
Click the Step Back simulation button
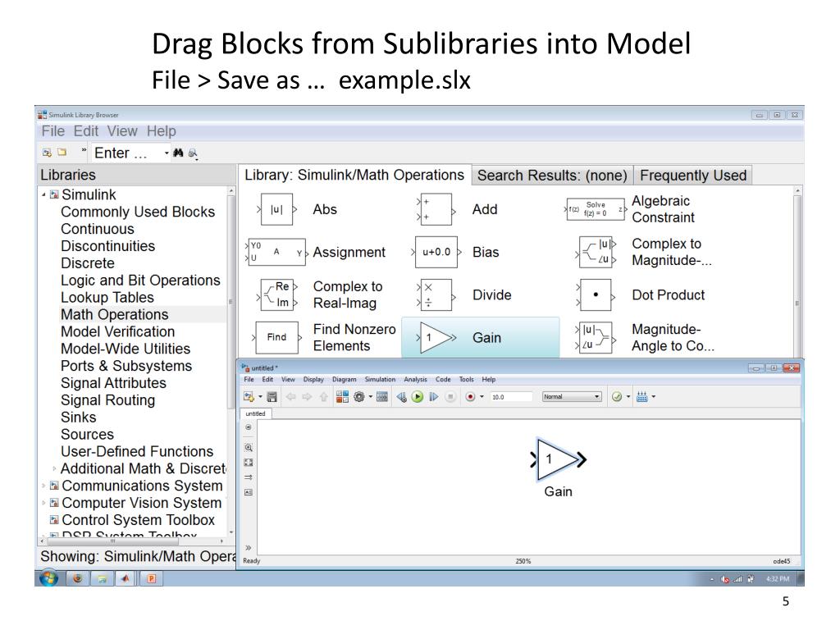coord(401,397)
